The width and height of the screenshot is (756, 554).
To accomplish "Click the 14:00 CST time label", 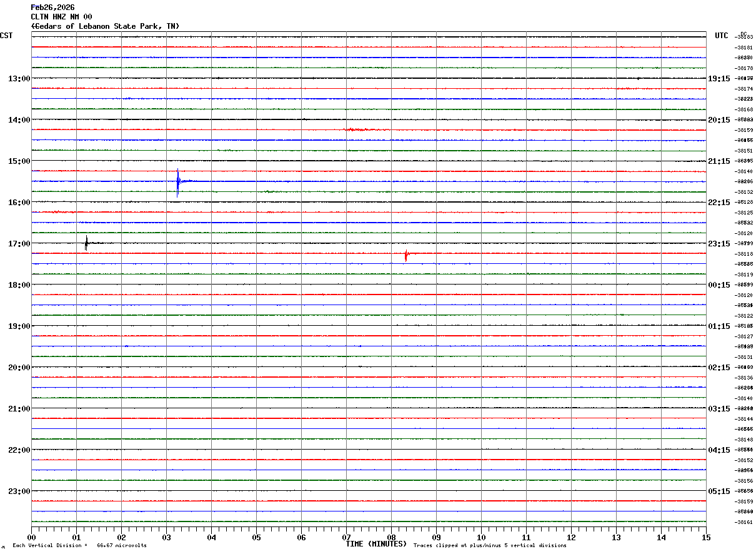I will [19, 120].
